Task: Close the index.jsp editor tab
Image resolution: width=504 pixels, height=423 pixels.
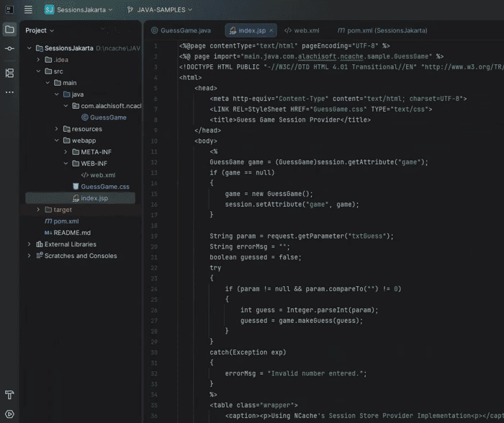Action: [271, 31]
